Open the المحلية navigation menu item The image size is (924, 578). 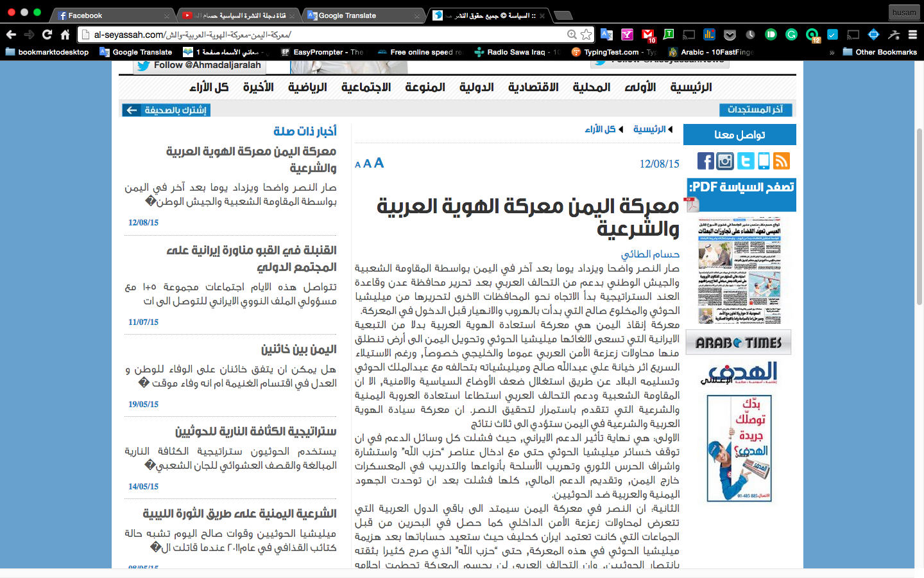coord(592,87)
